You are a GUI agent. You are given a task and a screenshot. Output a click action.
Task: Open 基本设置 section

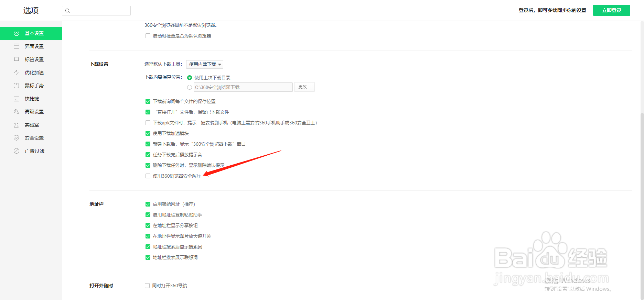(31, 33)
